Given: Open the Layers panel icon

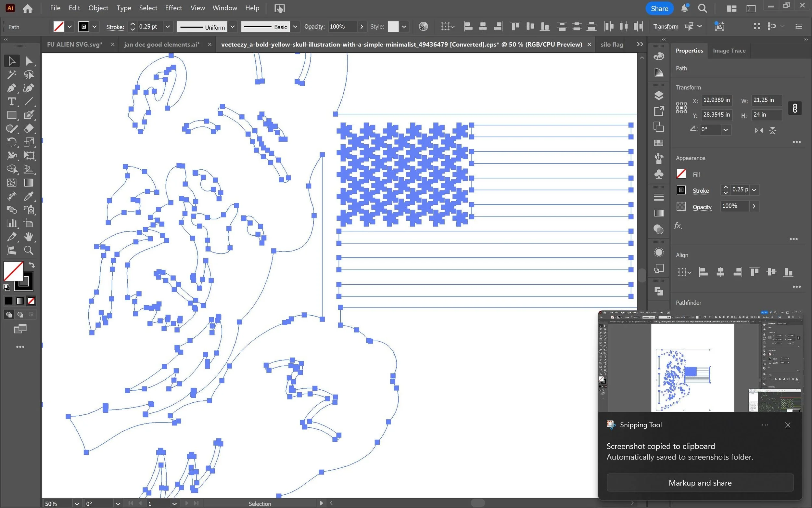Looking at the screenshot, I should pos(659,96).
